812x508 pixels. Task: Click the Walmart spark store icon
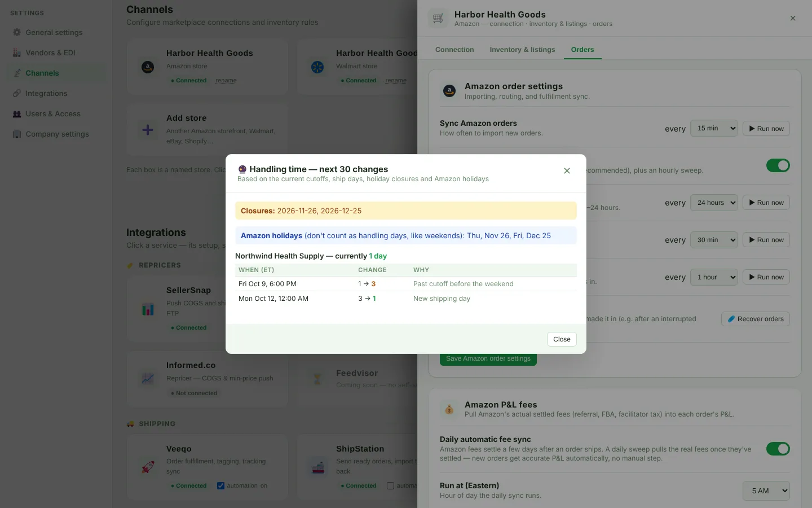pos(317,67)
